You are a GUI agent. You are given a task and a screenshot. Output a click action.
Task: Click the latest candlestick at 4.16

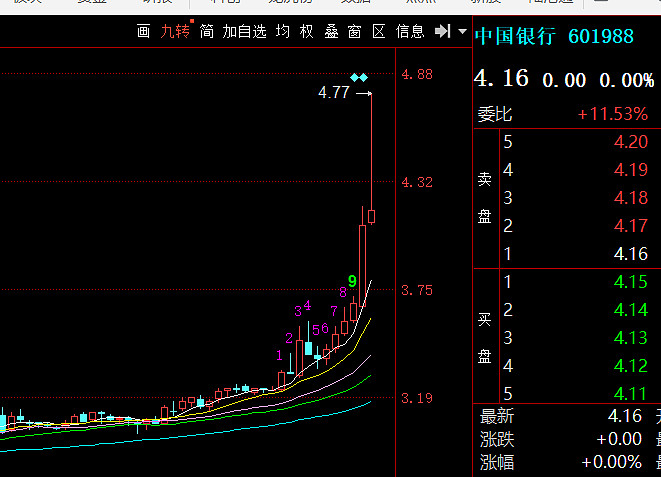point(371,217)
